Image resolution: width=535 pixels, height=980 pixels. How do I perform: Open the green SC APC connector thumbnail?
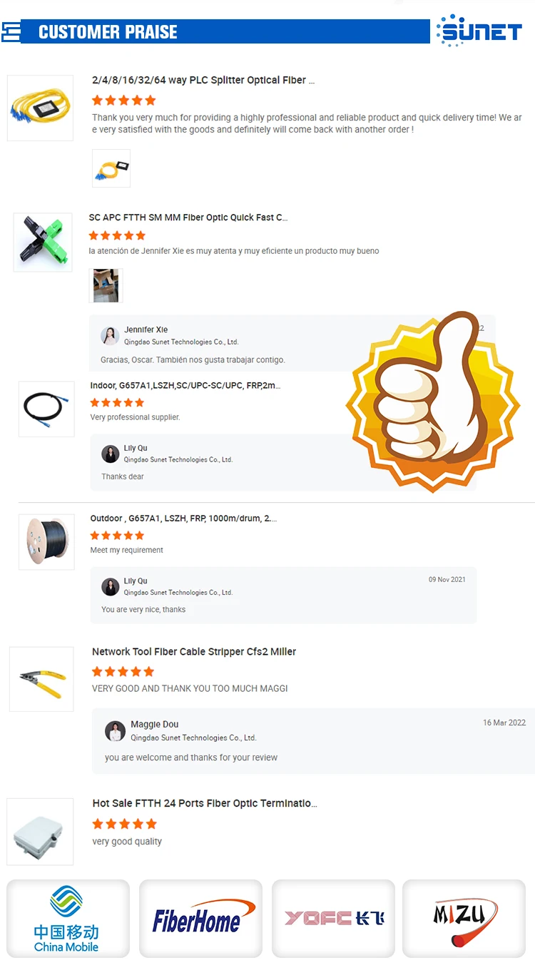[x=43, y=242]
